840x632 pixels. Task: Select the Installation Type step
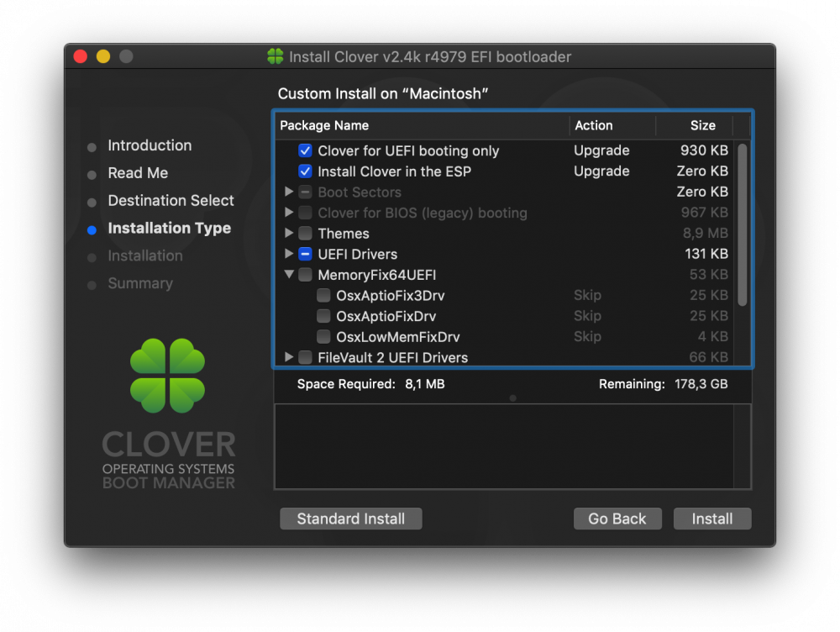click(x=170, y=229)
